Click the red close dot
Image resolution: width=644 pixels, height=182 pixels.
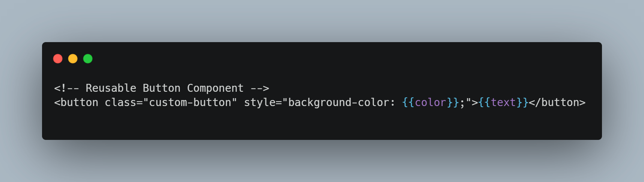pos(58,59)
